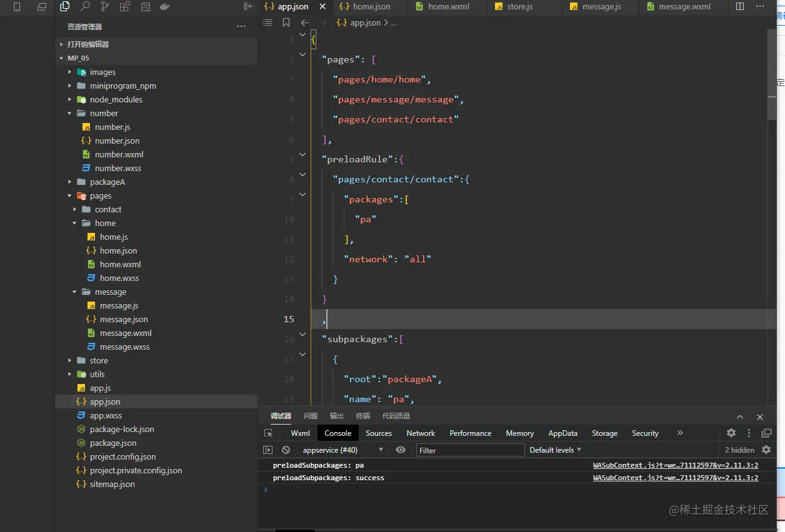
Task: Close the debugger panel X
Action: click(x=760, y=416)
